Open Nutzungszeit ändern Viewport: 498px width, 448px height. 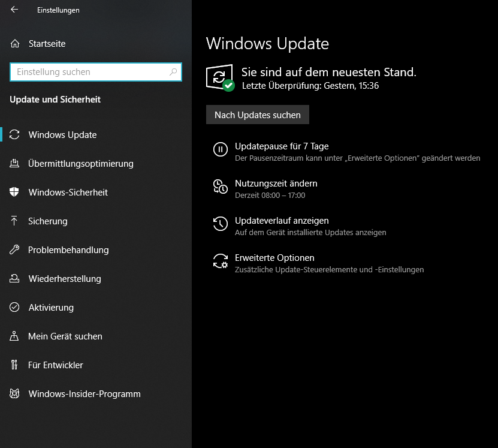[276, 184]
